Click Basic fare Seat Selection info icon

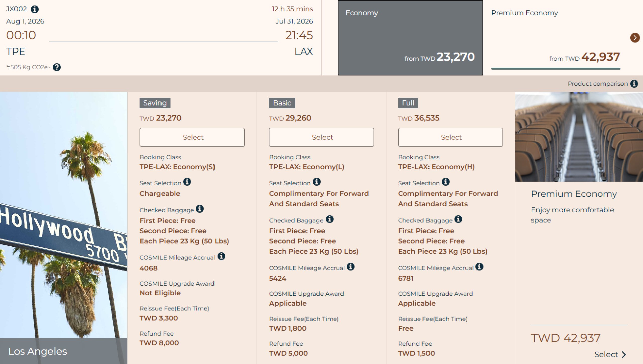click(317, 182)
